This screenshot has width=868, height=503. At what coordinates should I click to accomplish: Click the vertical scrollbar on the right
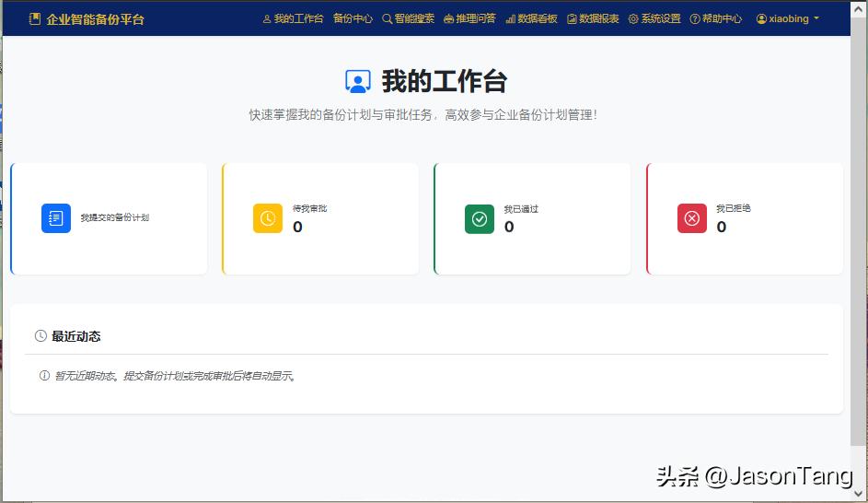point(858,230)
